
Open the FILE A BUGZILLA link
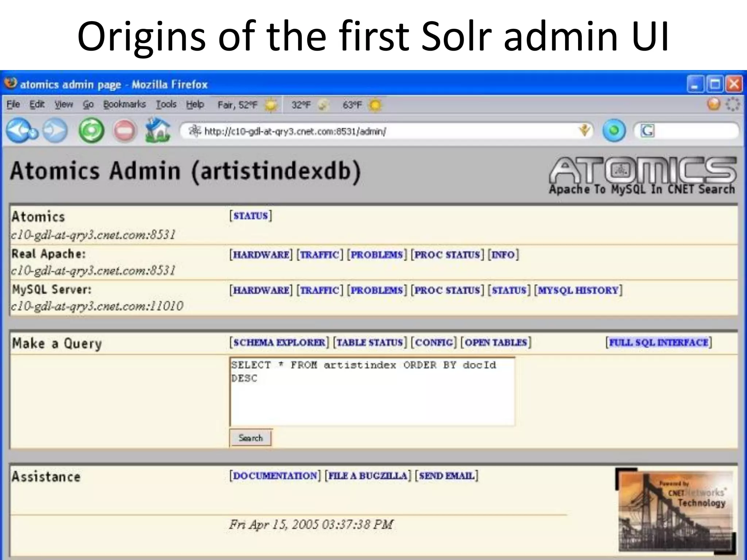[368, 476]
